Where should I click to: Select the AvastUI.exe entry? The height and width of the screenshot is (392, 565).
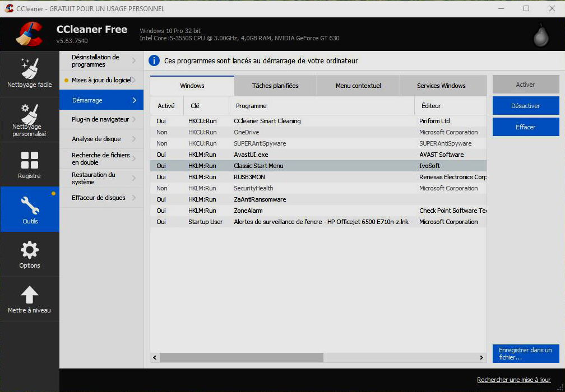click(x=318, y=155)
